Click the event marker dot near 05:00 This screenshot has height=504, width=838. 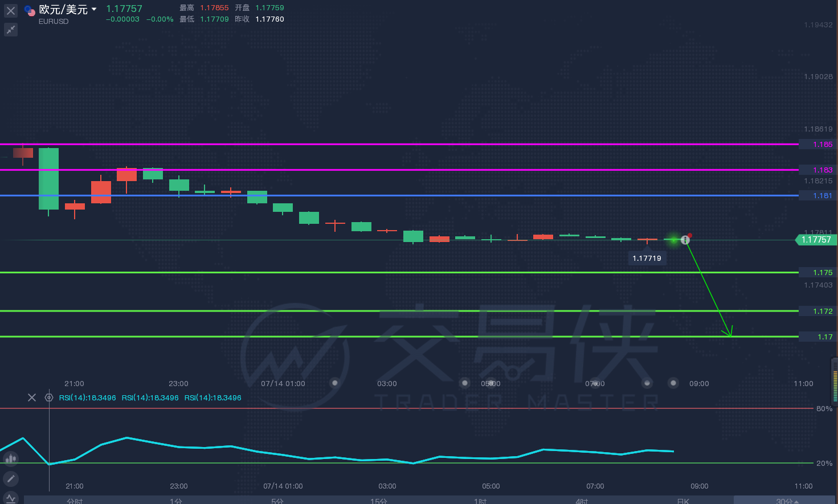465,383
